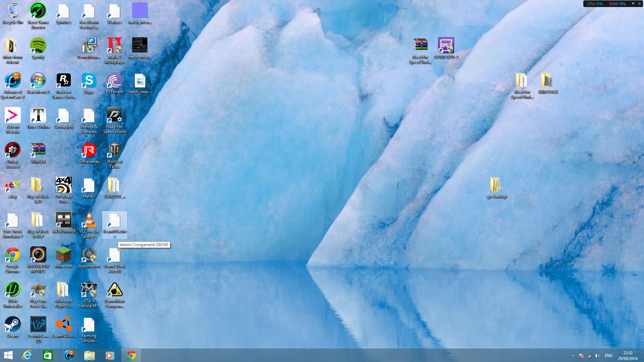Select the Spintires shortcut icon
Screen dimensions: 644x362
pyautogui.click(x=63, y=14)
